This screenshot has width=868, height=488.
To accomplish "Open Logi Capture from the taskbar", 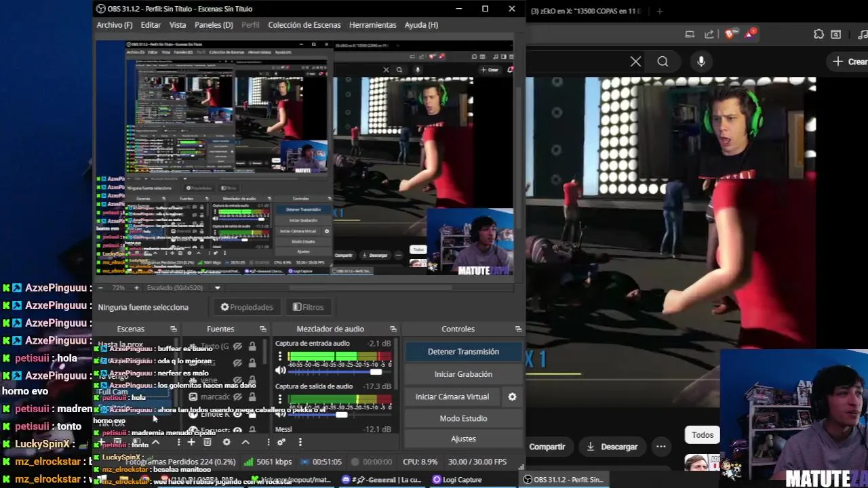I will (x=457, y=479).
